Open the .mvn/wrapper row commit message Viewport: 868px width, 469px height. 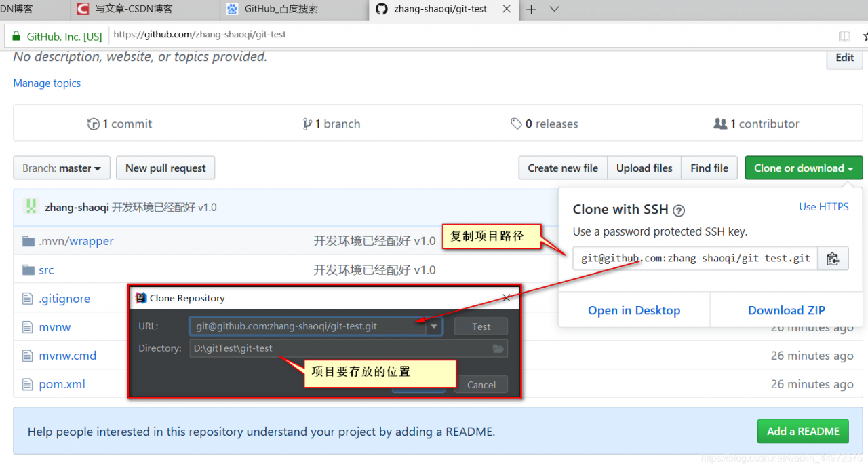374,241
